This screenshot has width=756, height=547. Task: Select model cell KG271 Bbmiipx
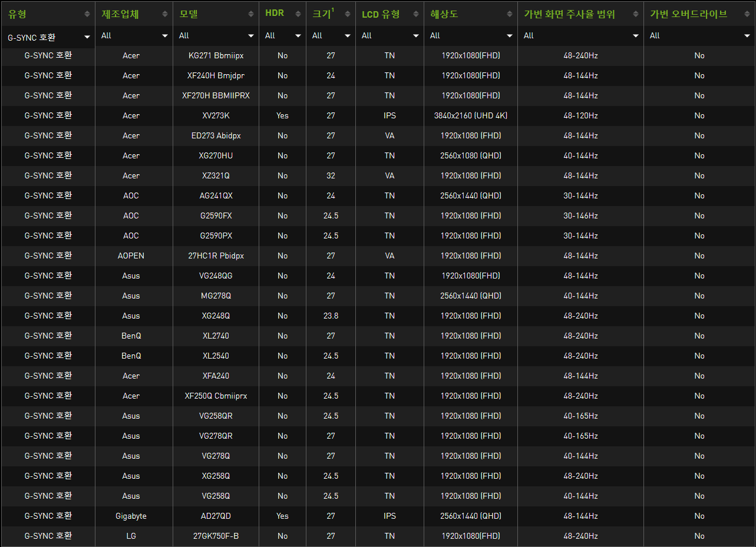216,56
